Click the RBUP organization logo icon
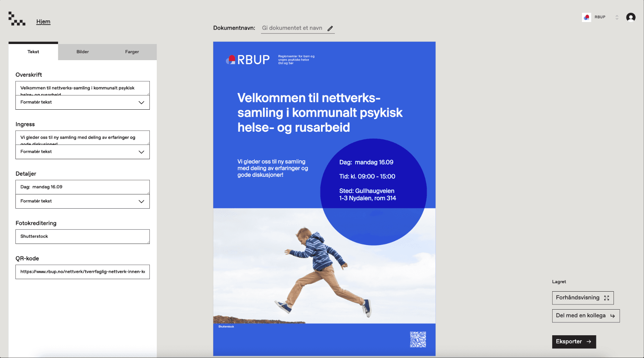Viewport: 644px width, 358px height. tap(586, 17)
